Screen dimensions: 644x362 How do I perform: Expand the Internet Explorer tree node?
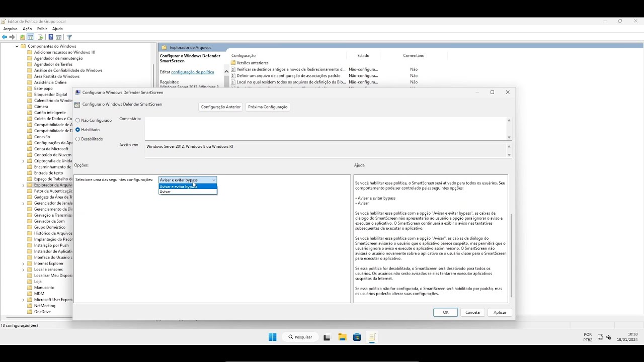(23, 263)
